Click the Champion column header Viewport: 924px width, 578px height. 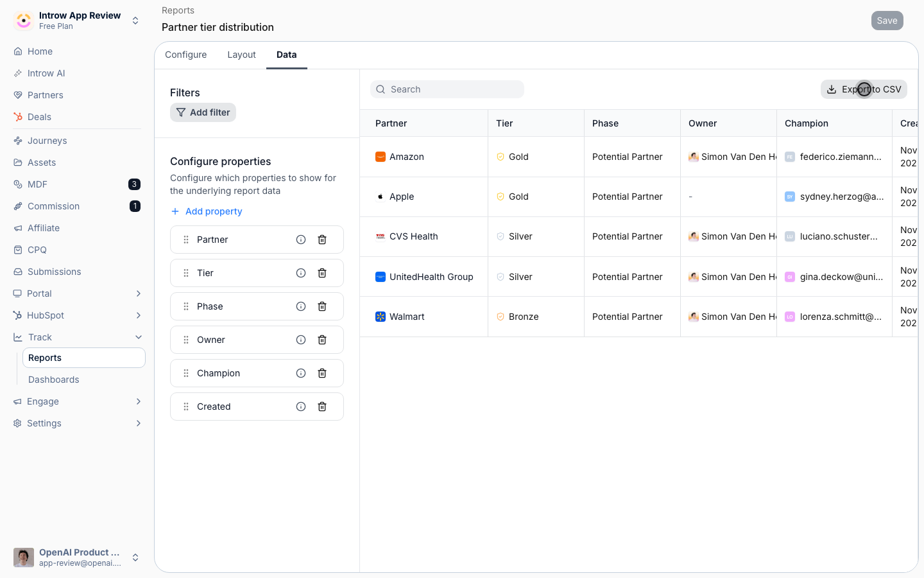tap(834, 123)
